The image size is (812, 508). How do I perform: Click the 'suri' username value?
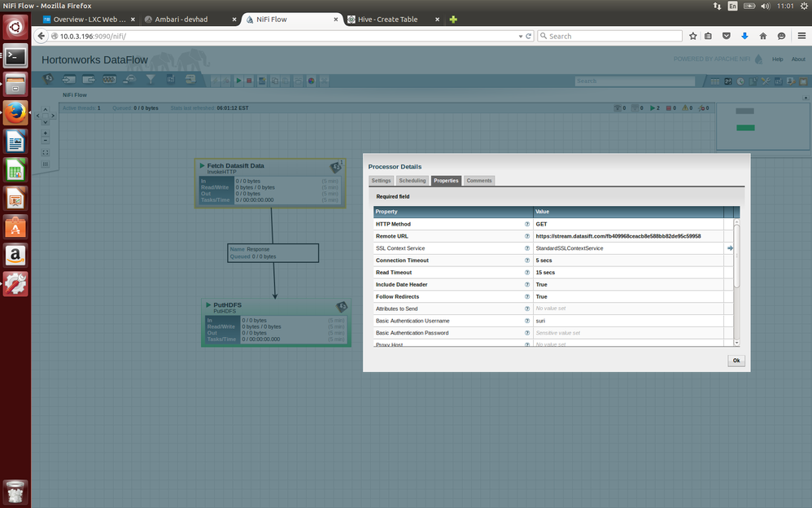coord(540,321)
